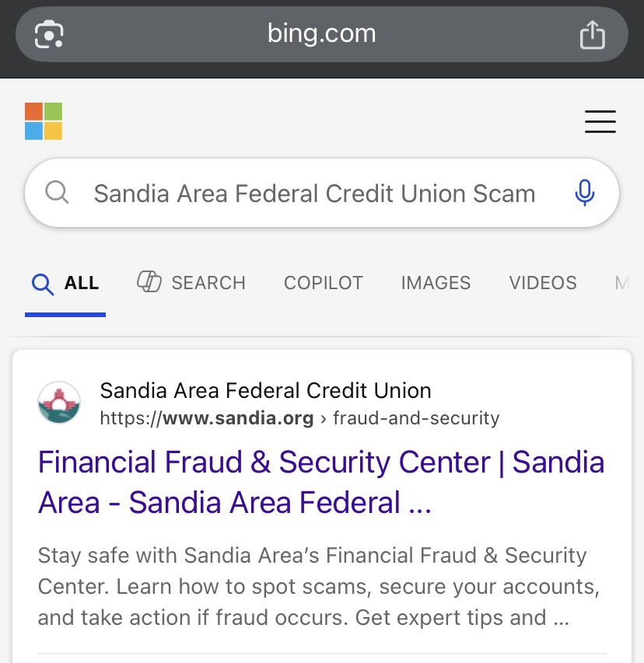Open the COPILOT tab
The width and height of the screenshot is (644, 663).
point(324,283)
